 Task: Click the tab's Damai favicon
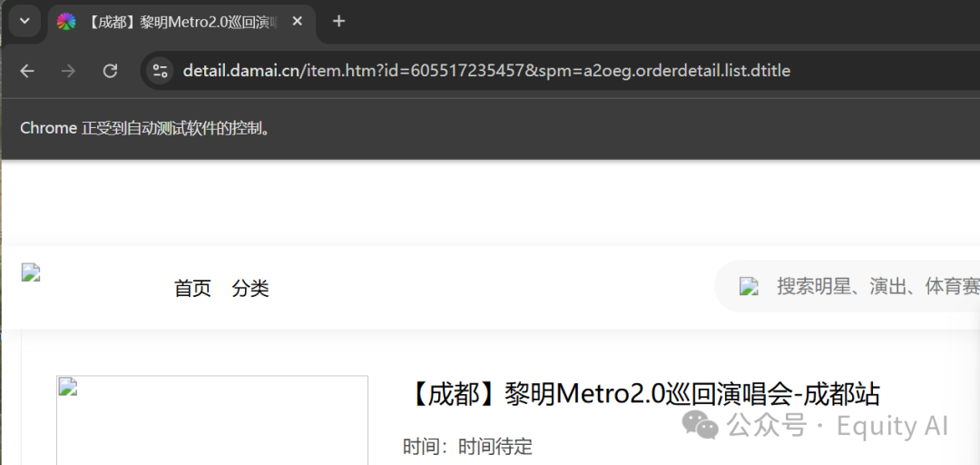tap(66, 21)
